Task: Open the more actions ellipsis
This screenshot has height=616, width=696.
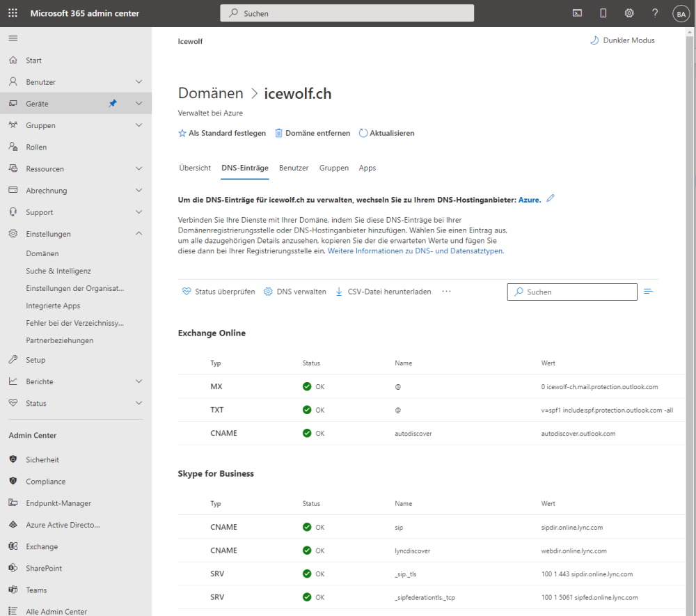Action: click(447, 292)
